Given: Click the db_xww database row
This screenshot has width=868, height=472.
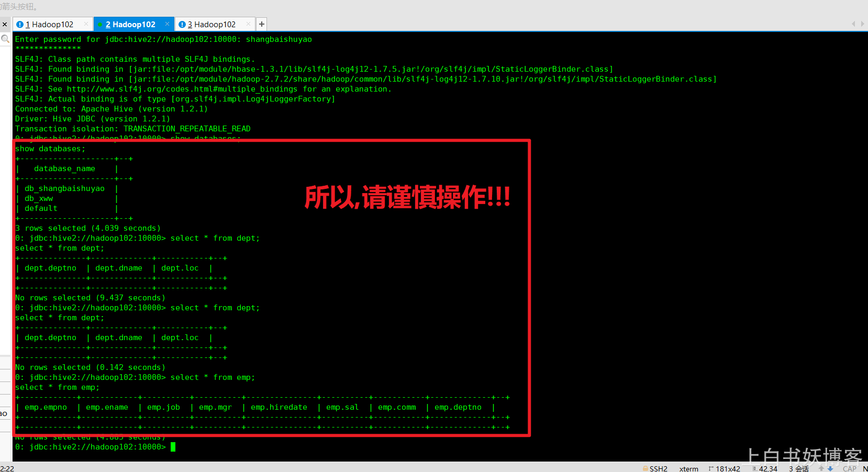Looking at the screenshot, I should click(x=39, y=198).
